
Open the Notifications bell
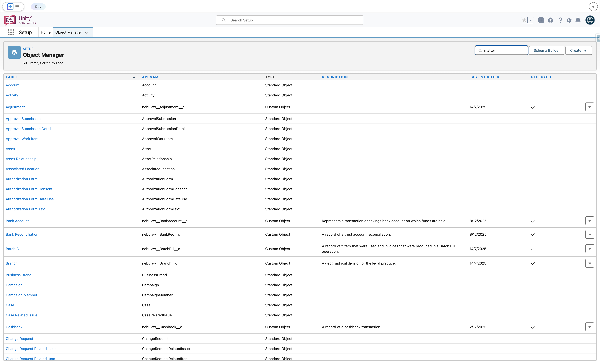[578, 20]
